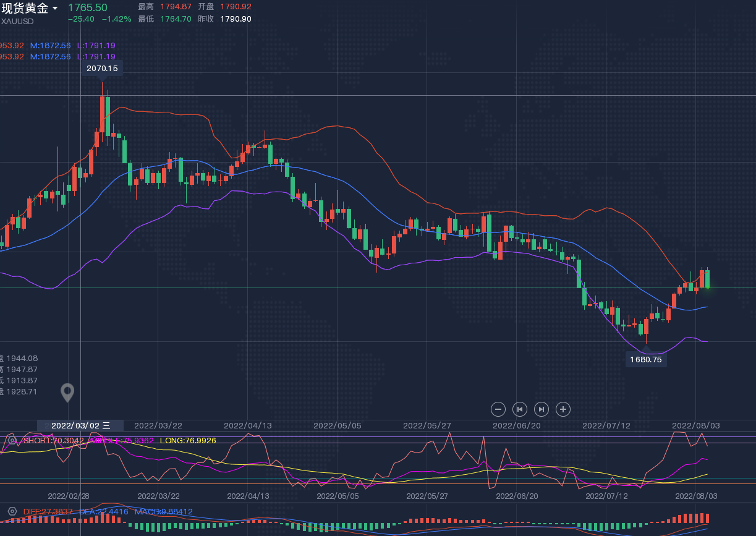Zoom in the chart with plus button
756x536 pixels.
[x=563, y=409]
